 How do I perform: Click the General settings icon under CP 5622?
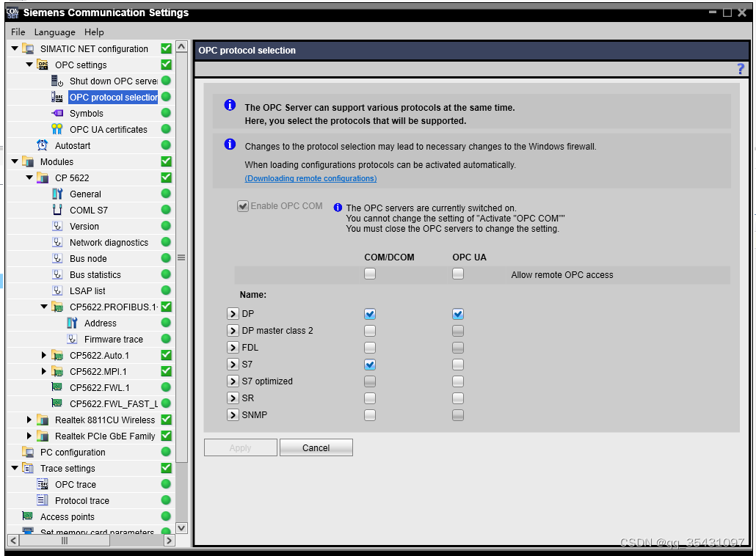click(57, 194)
